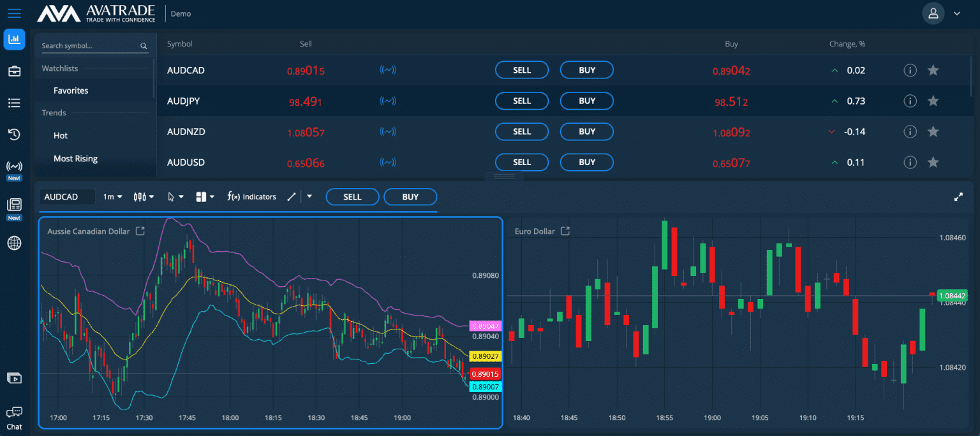Toggle favorite star for AUDJPY
The width and height of the screenshot is (980, 436).
[x=933, y=101]
